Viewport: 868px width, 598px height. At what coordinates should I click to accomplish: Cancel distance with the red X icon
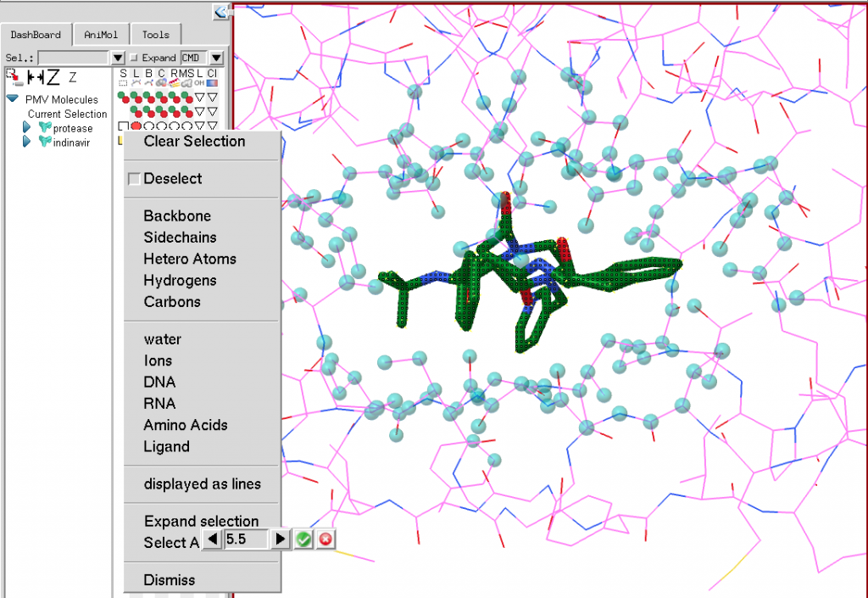pyautogui.click(x=325, y=539)
